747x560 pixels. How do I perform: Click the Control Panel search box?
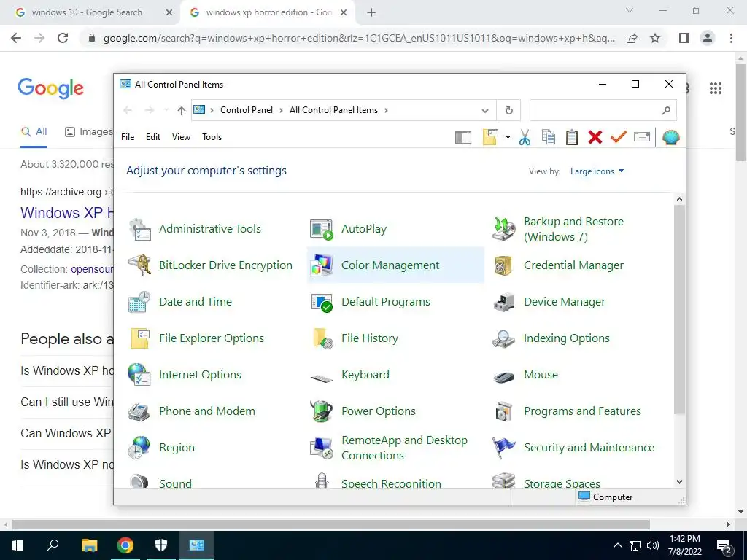tap(603, 111)
